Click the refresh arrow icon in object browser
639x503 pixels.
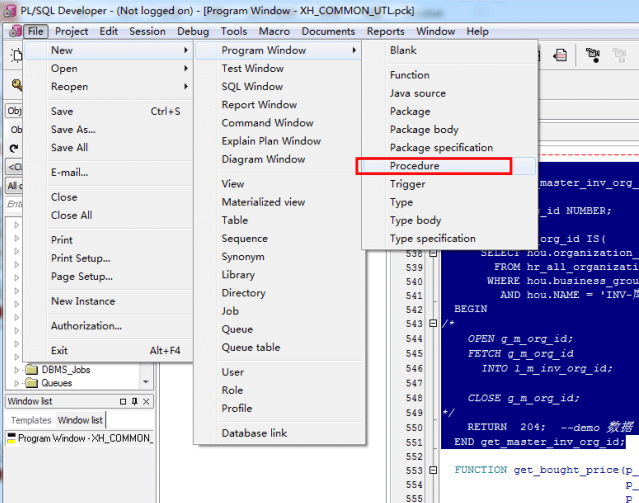14,148
